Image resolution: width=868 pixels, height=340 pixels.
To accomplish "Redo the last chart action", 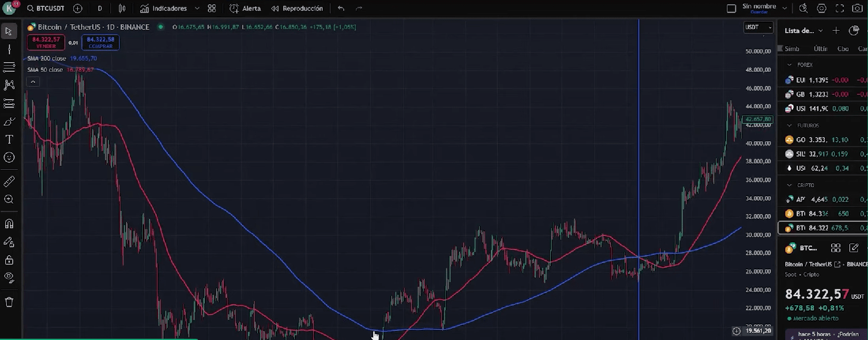I will [359, 8].
